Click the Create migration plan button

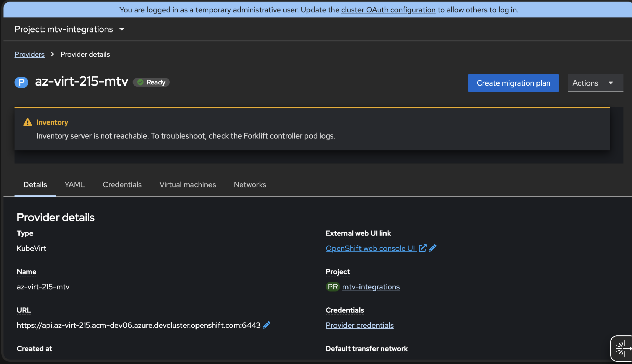click(x=513, y=83)
